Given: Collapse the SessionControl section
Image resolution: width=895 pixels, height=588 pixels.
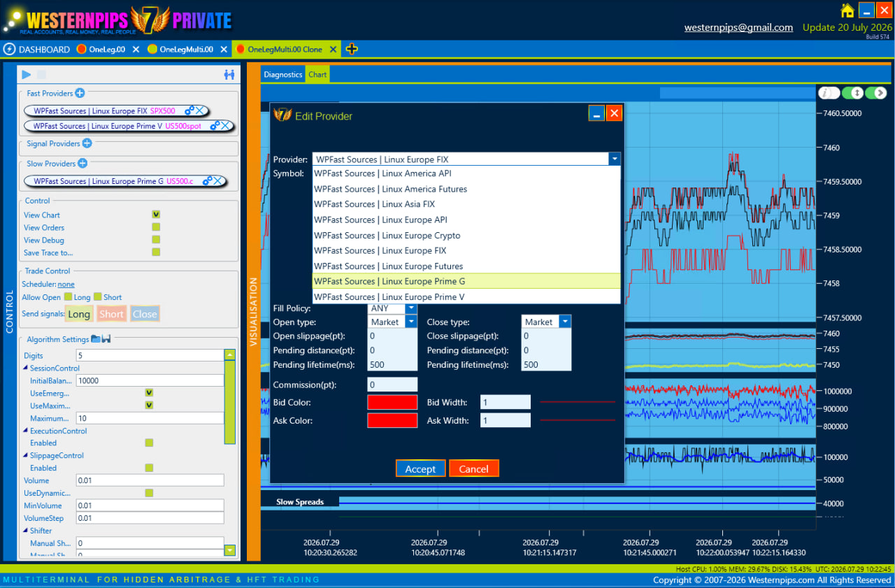Looking at the screenshot, I should [25, 368].
